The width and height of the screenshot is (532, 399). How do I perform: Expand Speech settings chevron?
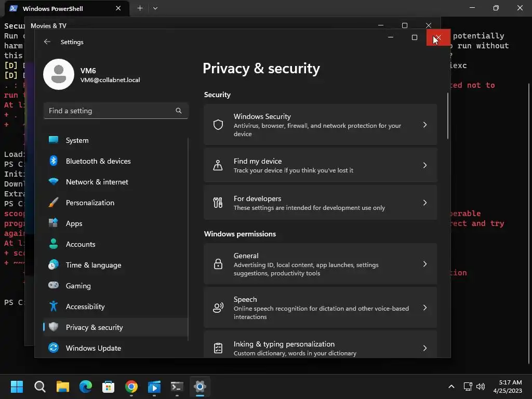(425, 308)
